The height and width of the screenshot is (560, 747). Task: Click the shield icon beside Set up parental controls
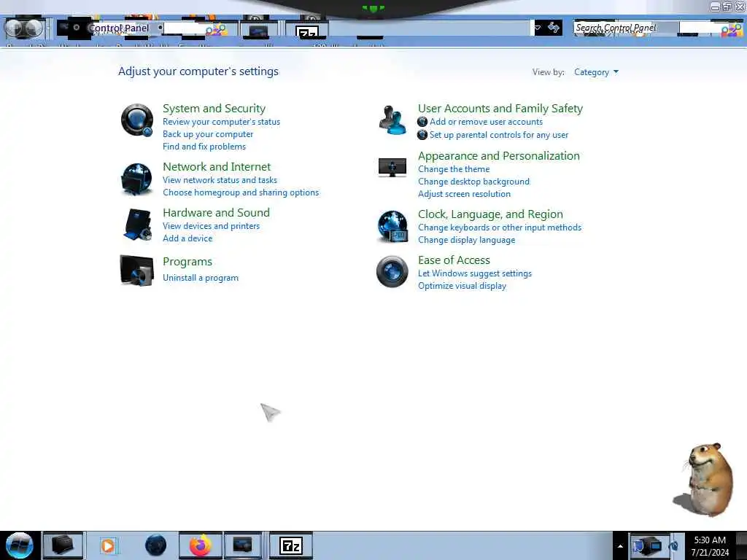[422, 135]
